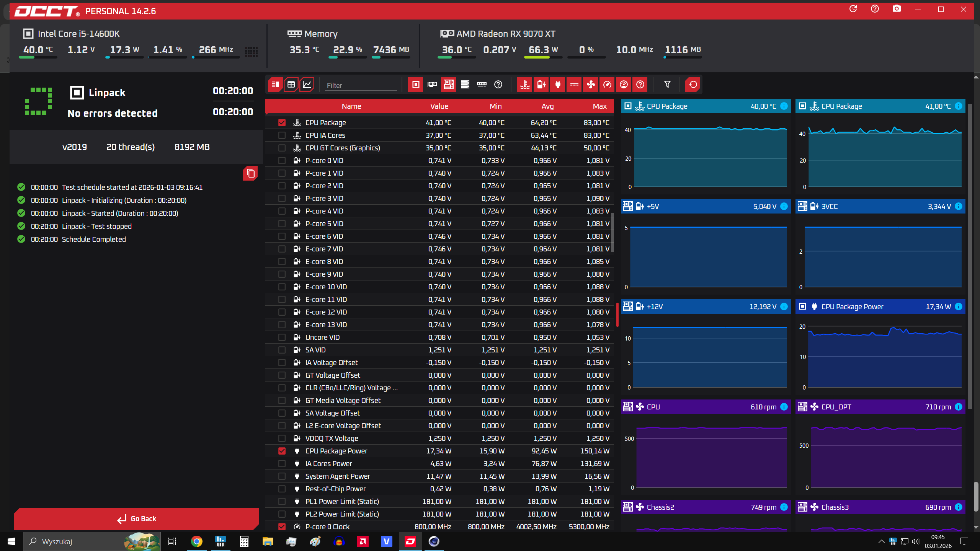The image size is (980, 551).
Task: Enable the CPU IA Cores checkbox
Action: click(x=282, y=135)
